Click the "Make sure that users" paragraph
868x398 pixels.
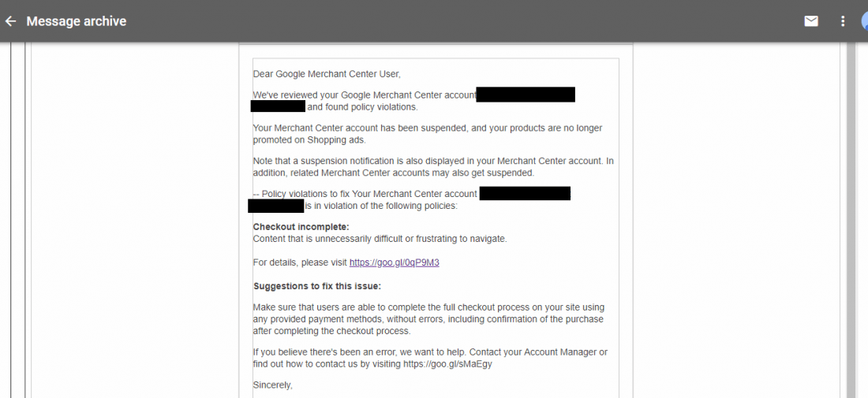428,319
